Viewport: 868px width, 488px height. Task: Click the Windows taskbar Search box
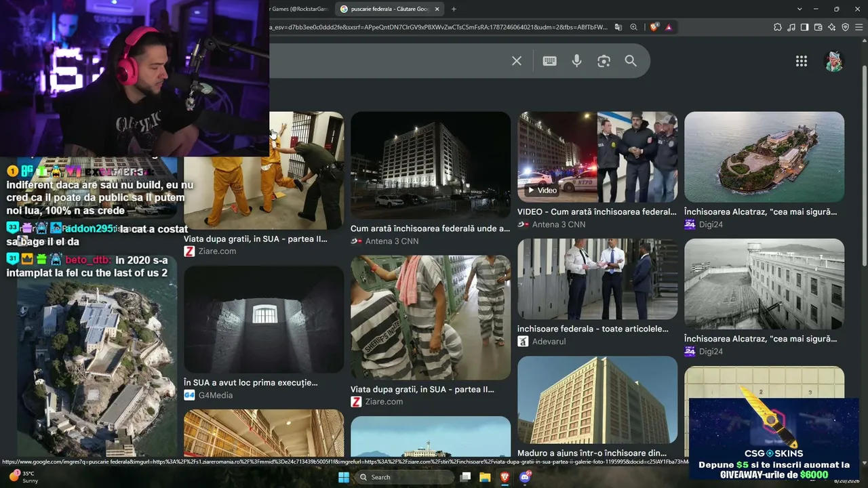point(405,477)
